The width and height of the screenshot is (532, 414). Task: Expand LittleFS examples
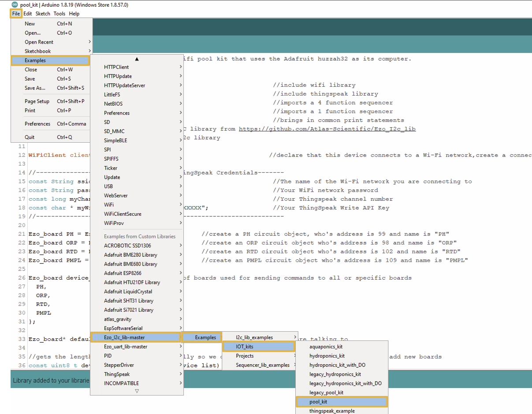(137, 95)
